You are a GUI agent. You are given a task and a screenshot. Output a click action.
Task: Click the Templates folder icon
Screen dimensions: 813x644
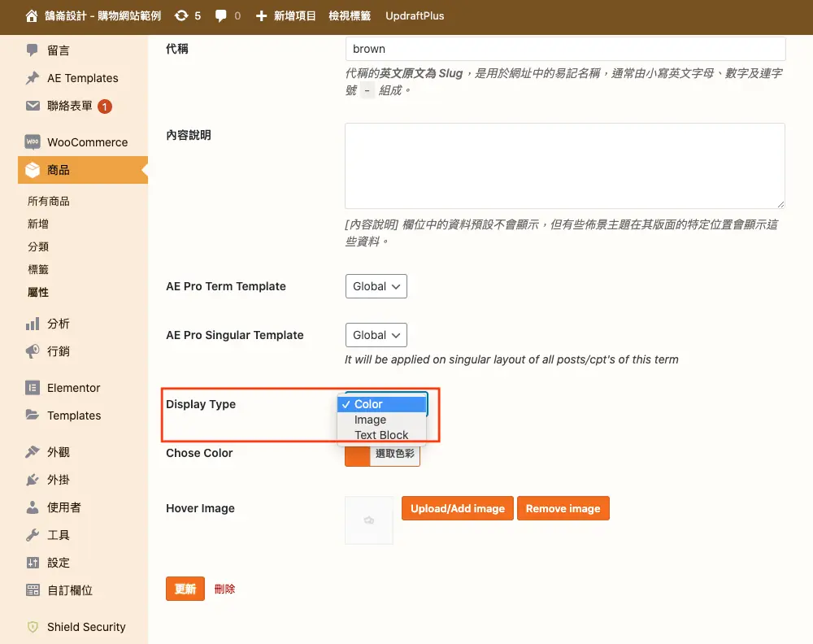33,415
